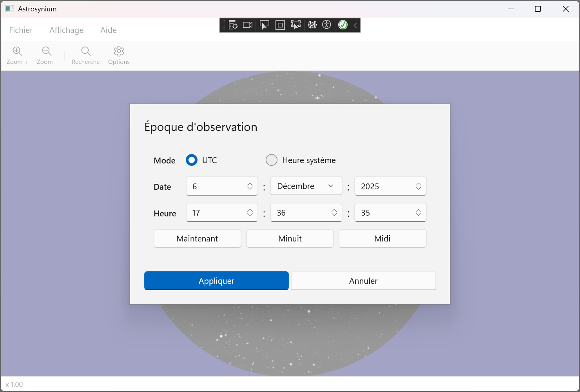Screen dimensions: 580x392
Task: Set the time with the Maintenant button
Action: pos(197,238)
